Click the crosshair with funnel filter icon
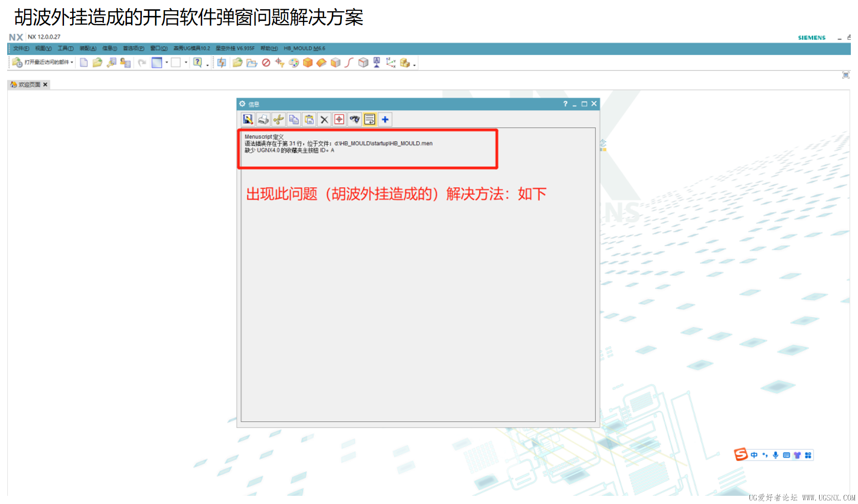The image size is (858, 504). [x=280, y=62]
